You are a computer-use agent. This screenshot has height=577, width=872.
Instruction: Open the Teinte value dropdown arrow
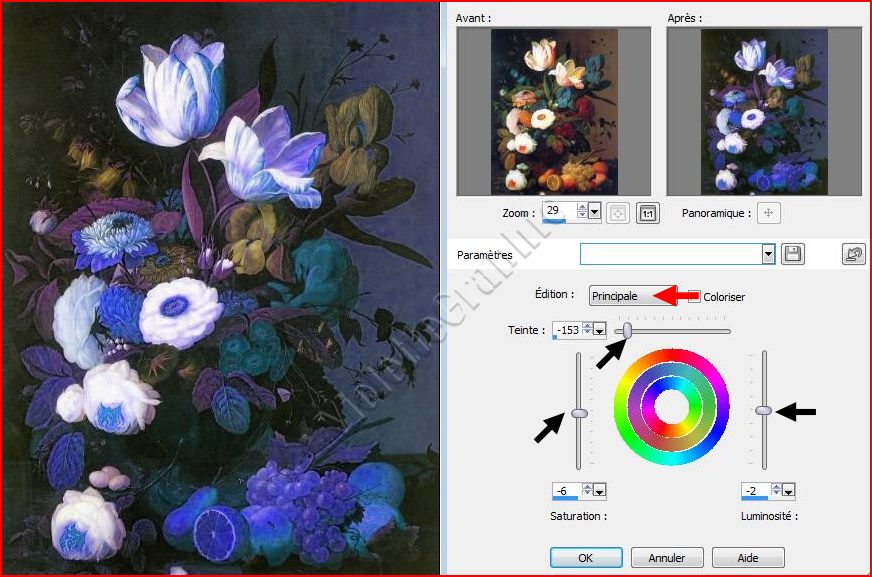click(x=600, y=330)
